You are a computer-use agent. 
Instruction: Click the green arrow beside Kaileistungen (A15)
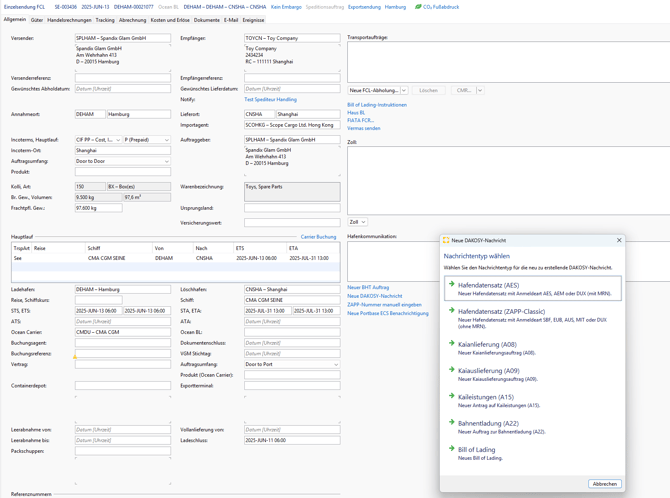(451, 396)
